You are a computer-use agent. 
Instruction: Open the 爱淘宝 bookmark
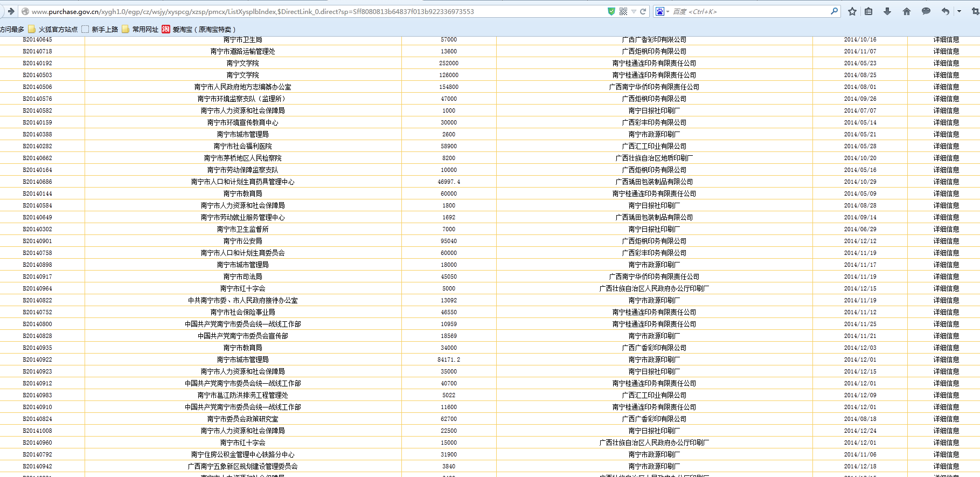[199, 29]
